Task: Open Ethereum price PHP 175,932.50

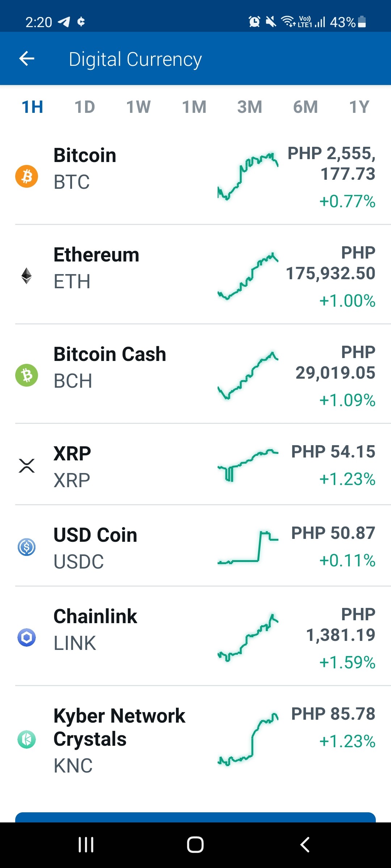Action: click(x=331, y=263)
